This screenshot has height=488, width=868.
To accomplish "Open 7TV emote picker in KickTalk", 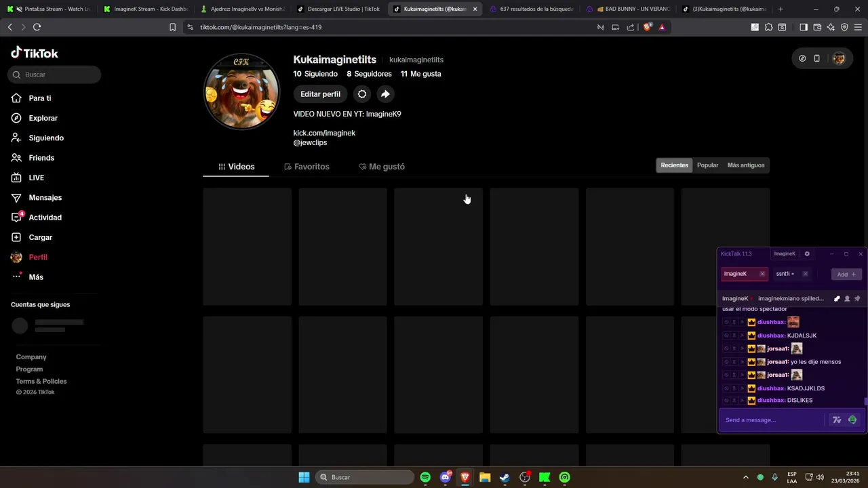I will (837, 420).
